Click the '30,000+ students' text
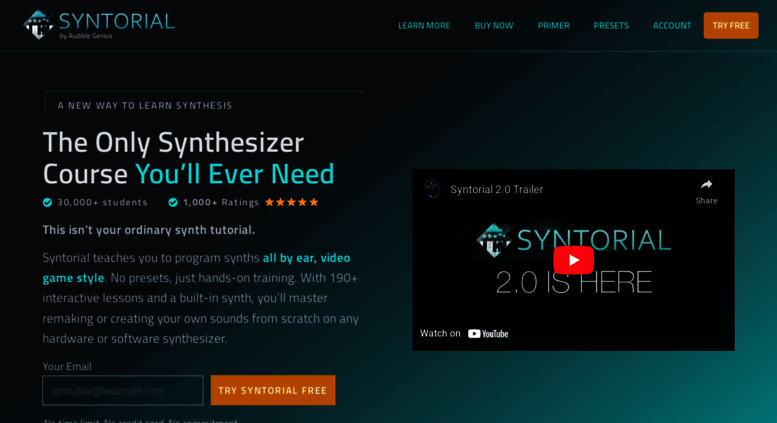Viewport: 777px width, 423px height. point(103,202)
